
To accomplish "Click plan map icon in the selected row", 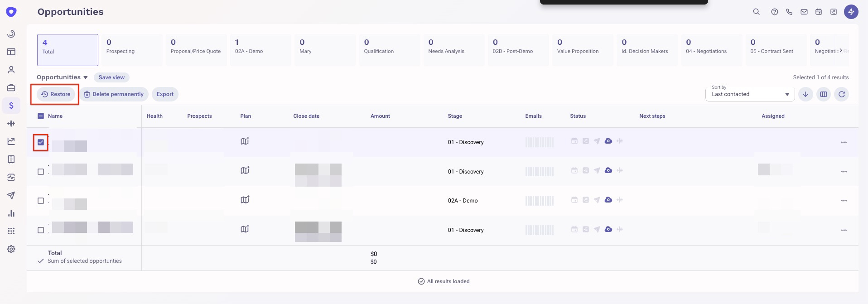I will 245,141.
